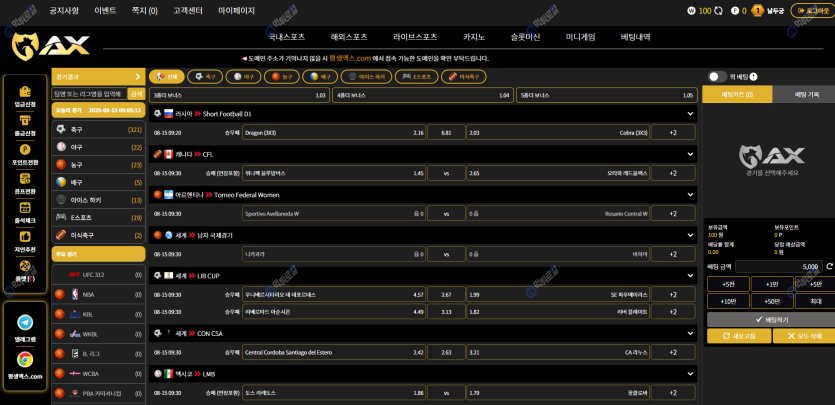Refresh the balance next to 100
The height and width of the screenshot is (405, 835).
click(x=718, y=11)
